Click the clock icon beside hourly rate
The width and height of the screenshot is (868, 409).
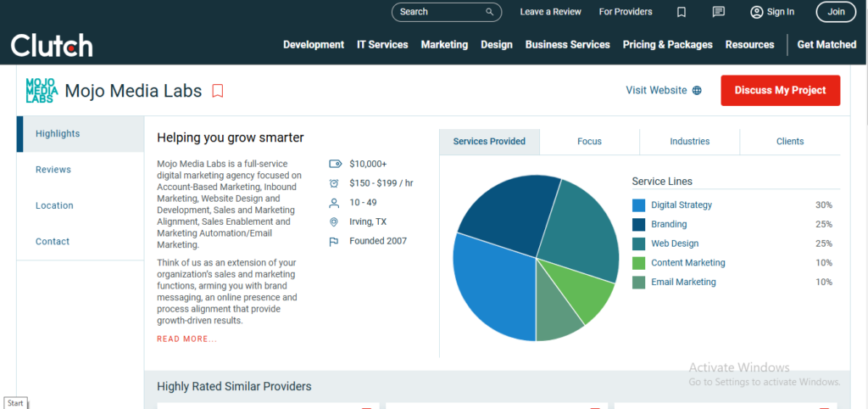[334, 183]
